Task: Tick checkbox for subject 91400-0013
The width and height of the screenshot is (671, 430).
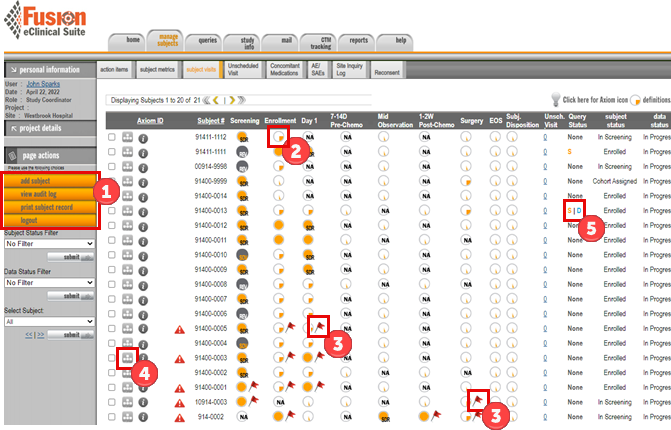Action: (x=112, y=211)
